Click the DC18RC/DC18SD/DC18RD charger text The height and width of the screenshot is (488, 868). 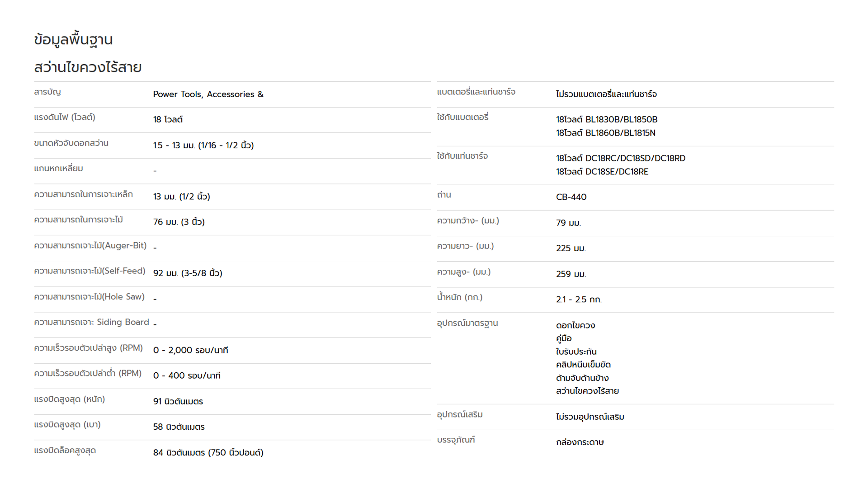coord(635,158)
